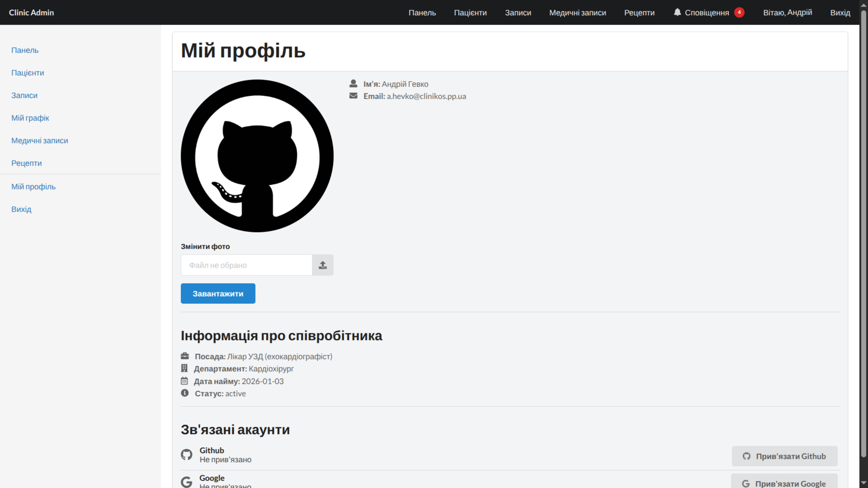
Task: Click the Google logo in linked accounts row
Action: (x=187, y=482)
